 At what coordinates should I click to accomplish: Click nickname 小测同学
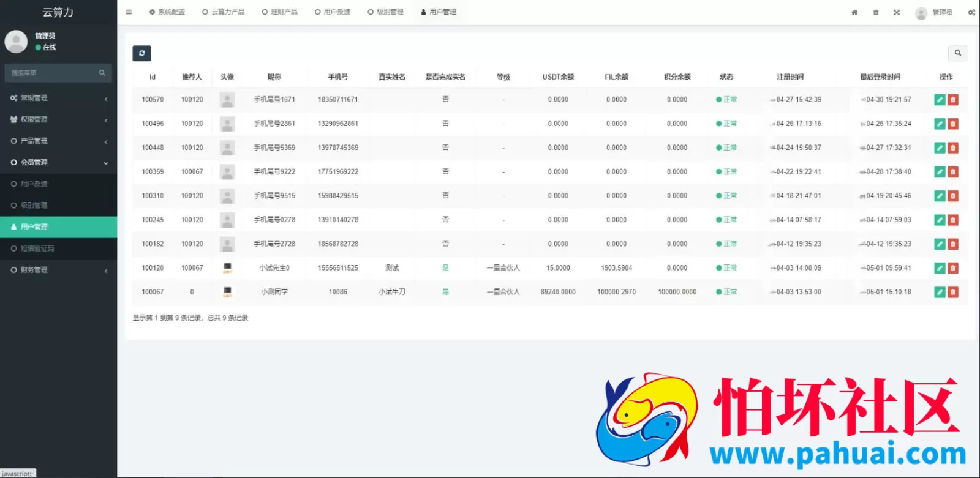click(274, 292)
